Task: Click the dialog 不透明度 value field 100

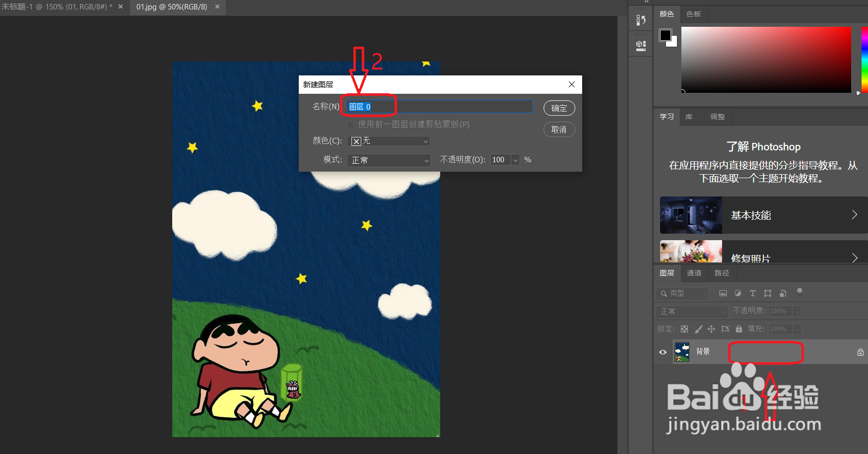Action: click(500, 160)
